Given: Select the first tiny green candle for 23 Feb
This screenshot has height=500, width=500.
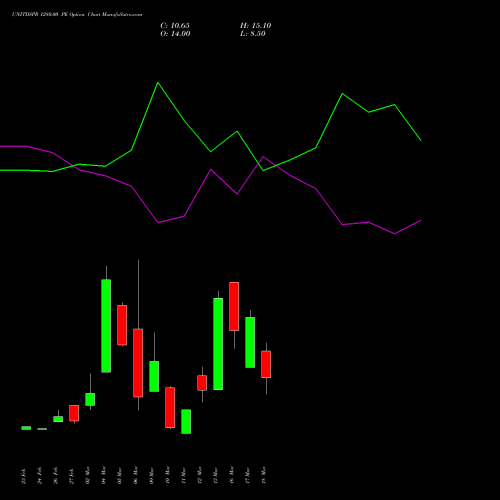Looking at the screenshot, I should pyautogui.click(x=26, y=428).
